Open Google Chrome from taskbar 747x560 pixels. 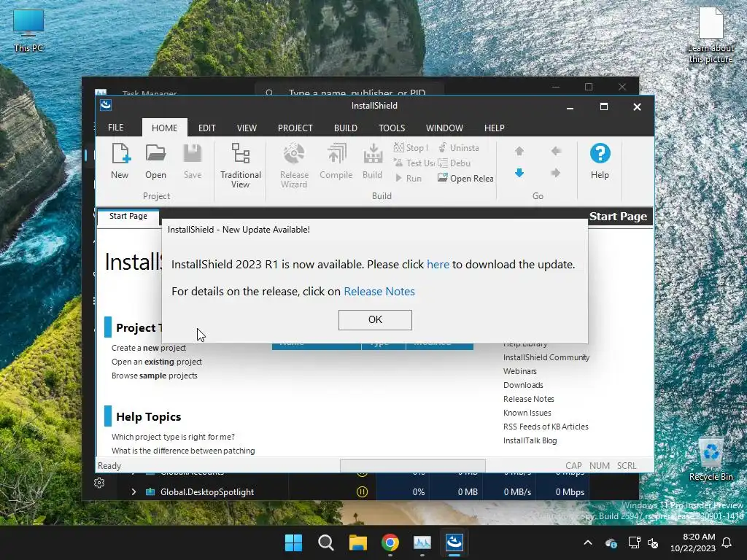(x=390, y=542)
